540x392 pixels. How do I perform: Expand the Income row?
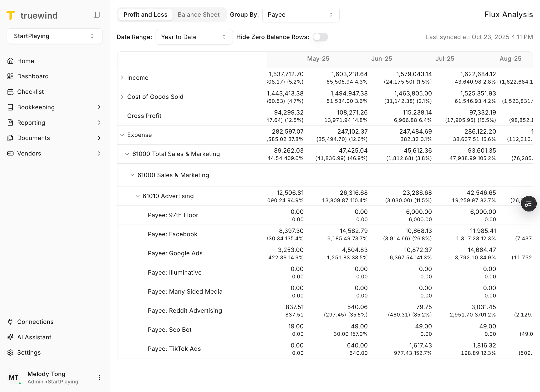122,77
